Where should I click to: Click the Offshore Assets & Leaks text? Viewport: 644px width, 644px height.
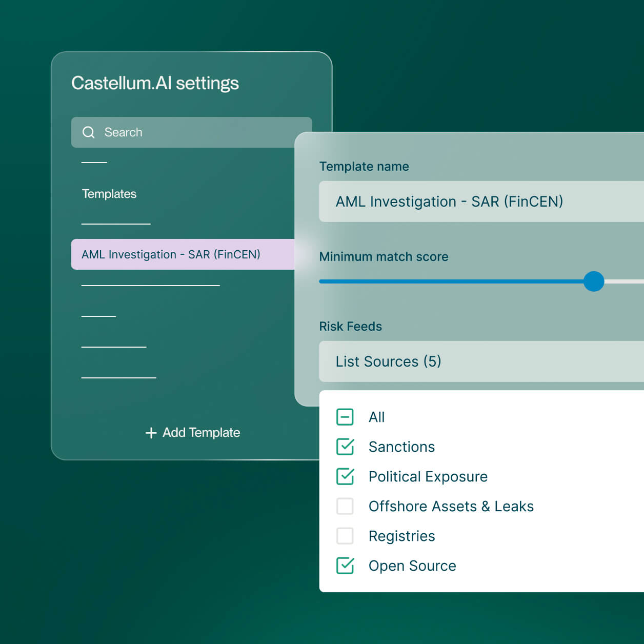coord(451,507)
